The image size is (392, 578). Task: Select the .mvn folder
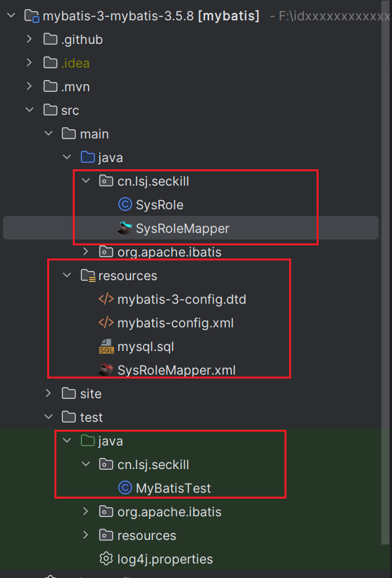coord(66,86)
